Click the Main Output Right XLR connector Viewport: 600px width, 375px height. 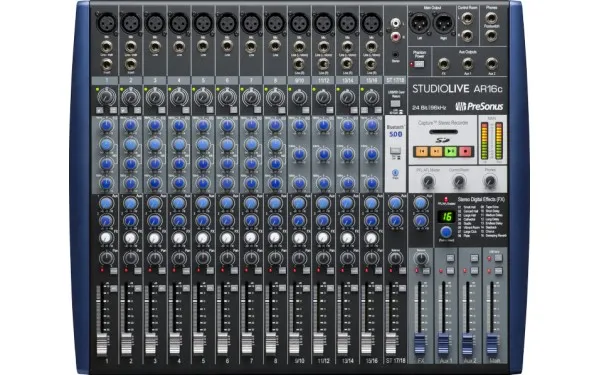pyautogui.click(x=443, y=23)
